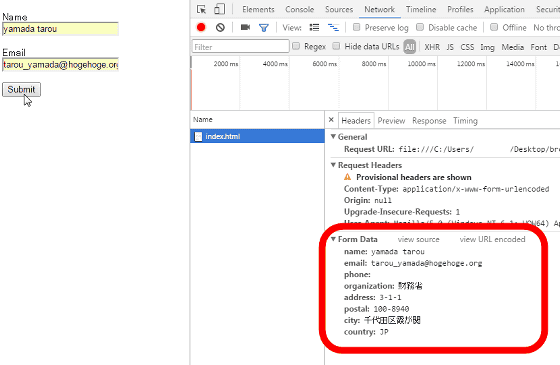The image size is (560, 365).
Task: Filter requests by Media
Action: (x=512, y=47)
